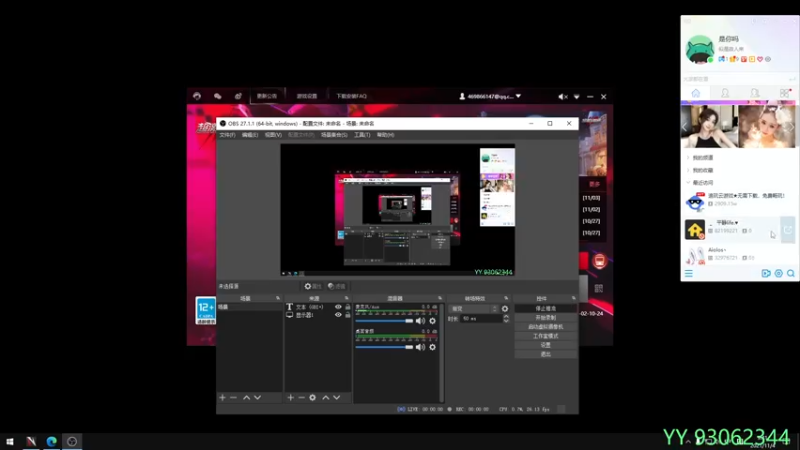
Task: Mute the desktop audio speaker icon
Action: pyautogui.click(x=420, y=347)
